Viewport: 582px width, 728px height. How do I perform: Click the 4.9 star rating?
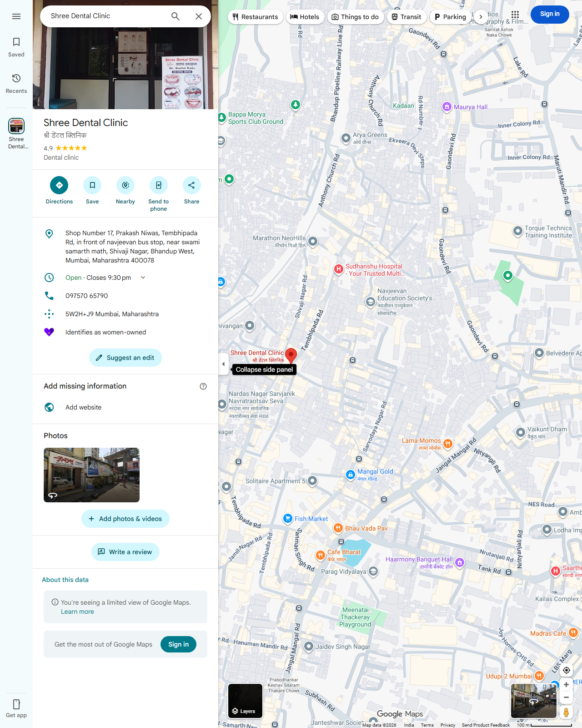pos(65,148)
